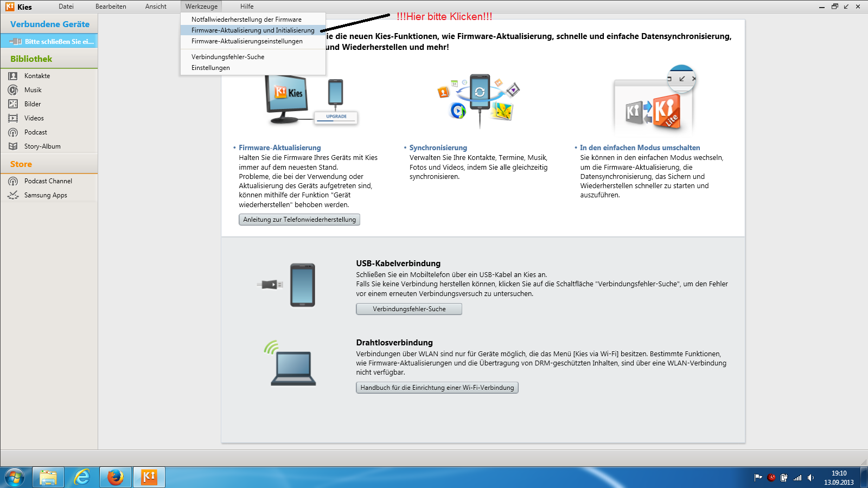Viewport: 868px width, 488px height.
Task: Click the Kies logo in the title bar
Action: (x=10, y=7)
